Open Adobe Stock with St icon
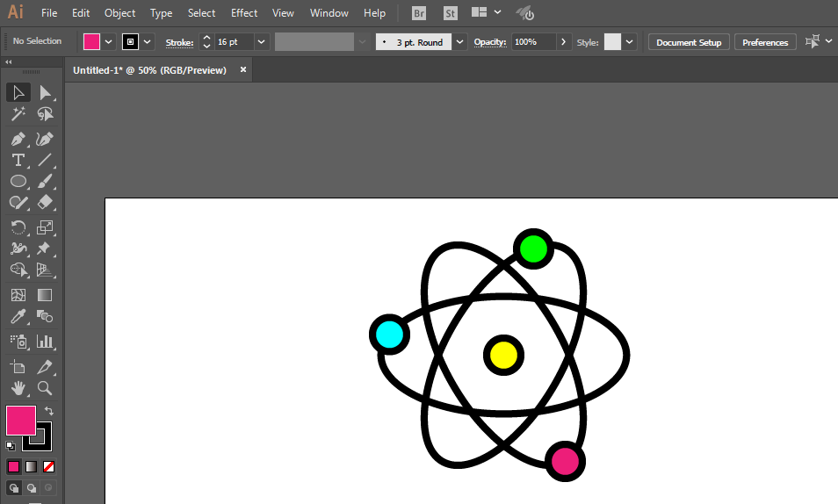 coord(451,13)
